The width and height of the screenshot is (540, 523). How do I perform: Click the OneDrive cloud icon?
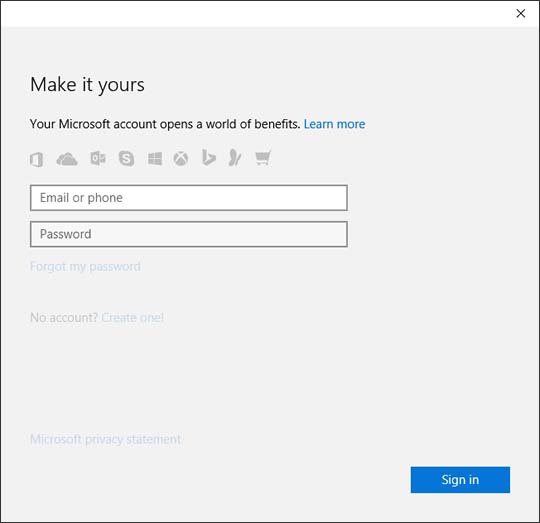[67, 159]
